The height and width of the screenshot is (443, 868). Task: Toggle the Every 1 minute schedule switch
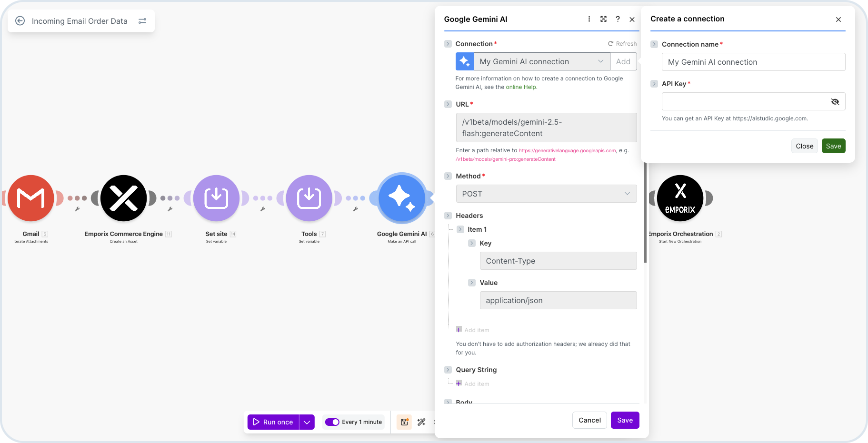coord(332,422)
